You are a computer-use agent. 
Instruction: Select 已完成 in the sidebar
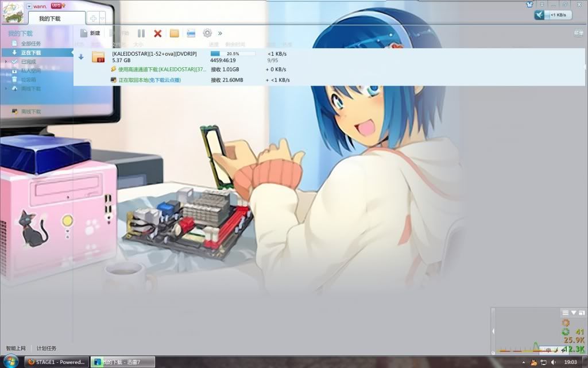pyautogui.click(x=29, y=62)
